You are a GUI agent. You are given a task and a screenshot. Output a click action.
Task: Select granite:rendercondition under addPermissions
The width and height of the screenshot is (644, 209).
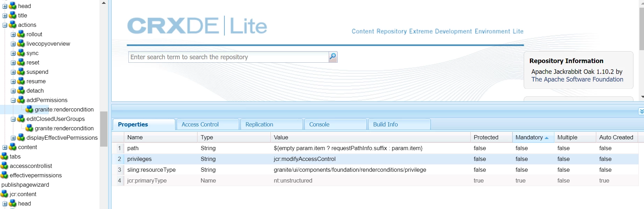pyautogui.click(x=64, y=109)
